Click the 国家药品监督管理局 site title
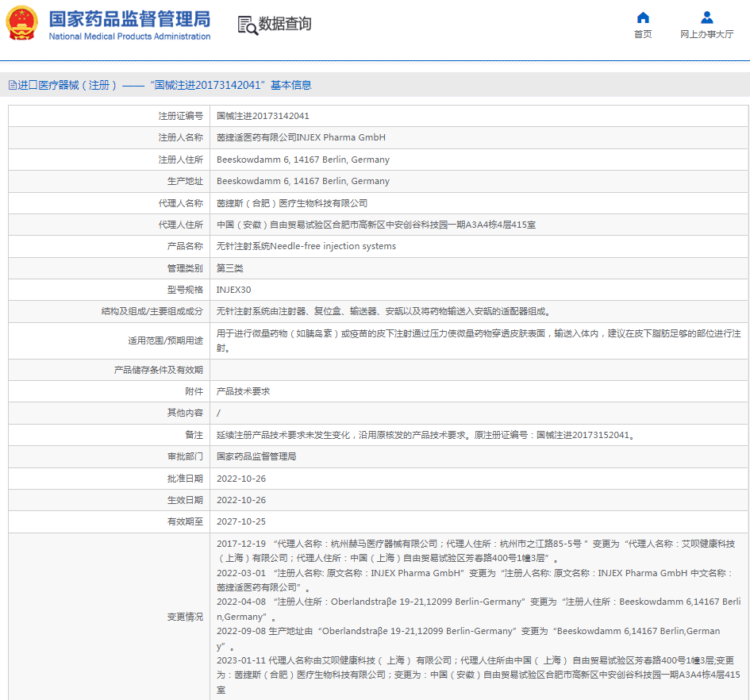This screenshot has width=750, height=700. (x=129, y=18)
